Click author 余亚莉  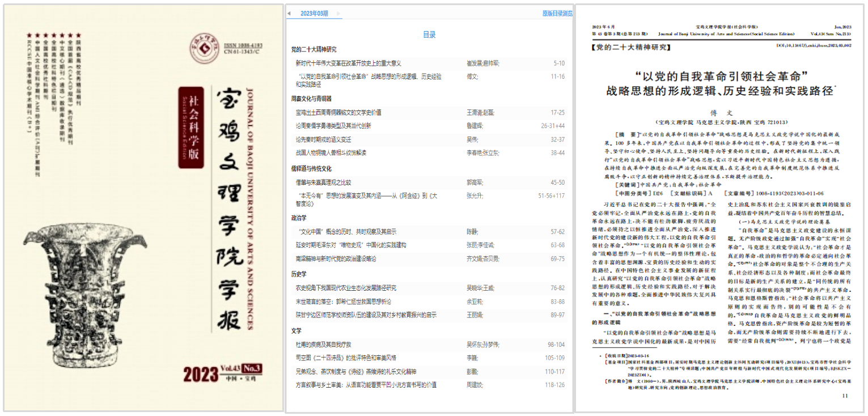[475, 302]
